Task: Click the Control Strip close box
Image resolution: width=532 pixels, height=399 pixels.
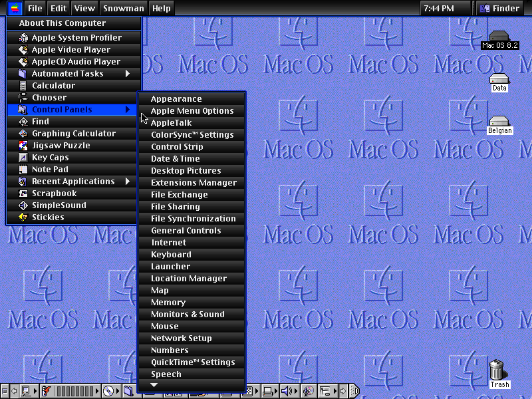Action: (5, 391)
